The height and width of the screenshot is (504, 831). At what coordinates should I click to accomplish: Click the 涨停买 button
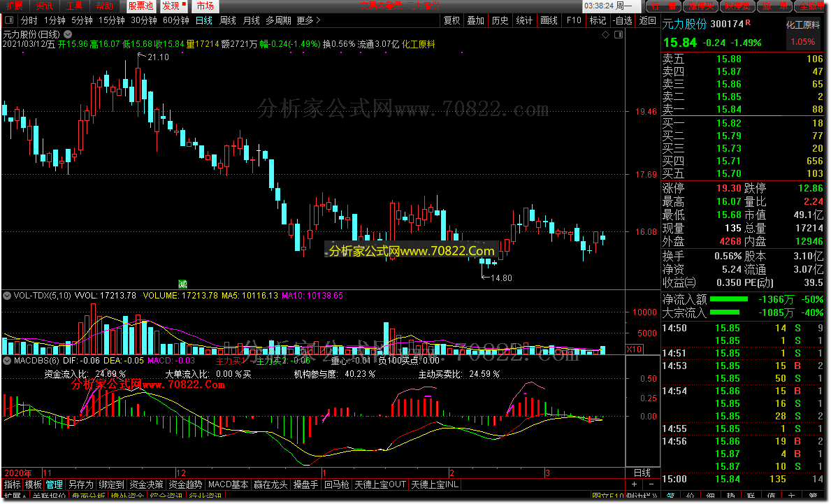(700, 6)
